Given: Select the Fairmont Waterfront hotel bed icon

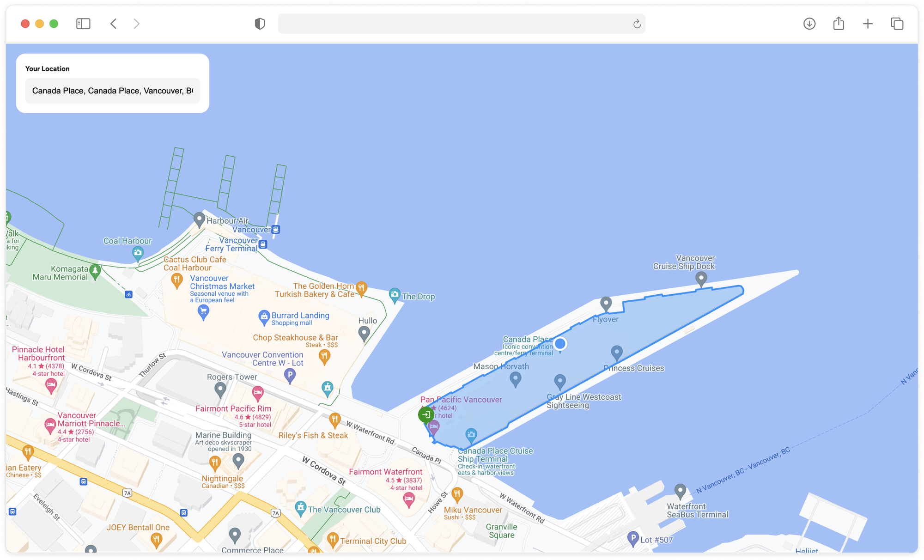Looking at the screenshot, I should point(409,499).
